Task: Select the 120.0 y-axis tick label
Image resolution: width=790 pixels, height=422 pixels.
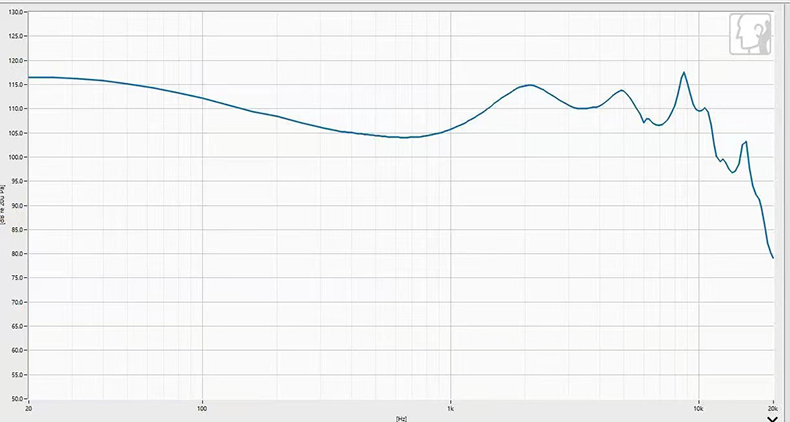Action: pos(16,60)
